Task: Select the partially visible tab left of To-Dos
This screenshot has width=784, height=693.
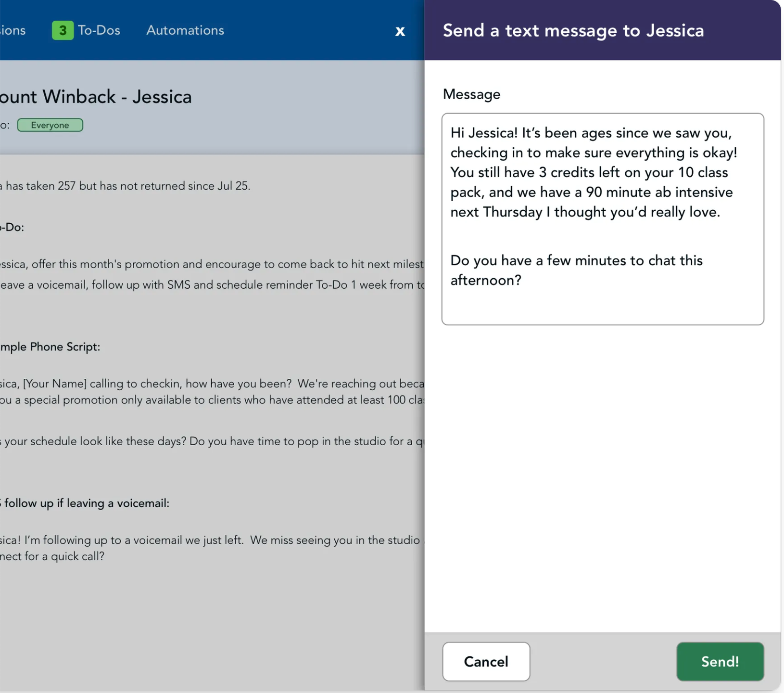Action: tap(13, 30)
